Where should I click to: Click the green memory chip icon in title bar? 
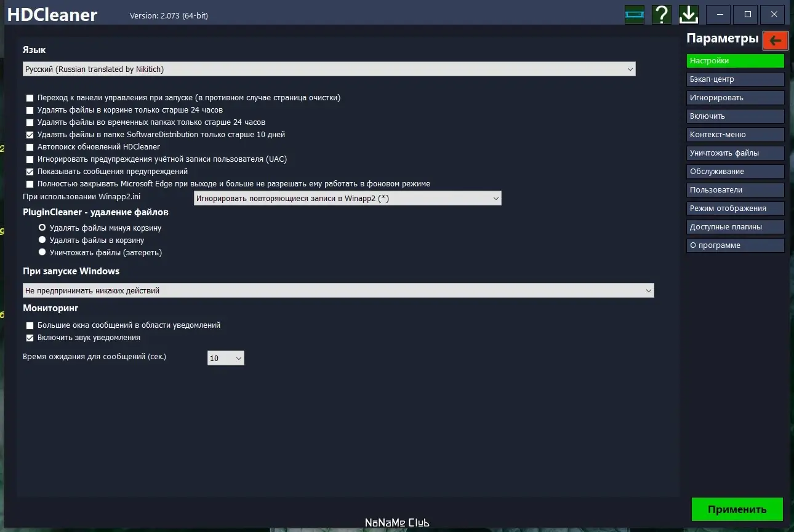[x=634, y=14]
